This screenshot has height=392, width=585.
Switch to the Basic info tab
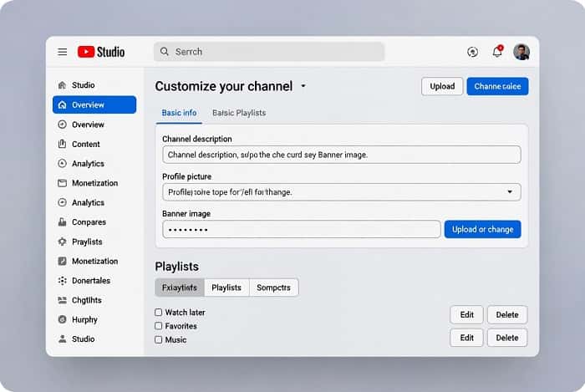(179, 113)
